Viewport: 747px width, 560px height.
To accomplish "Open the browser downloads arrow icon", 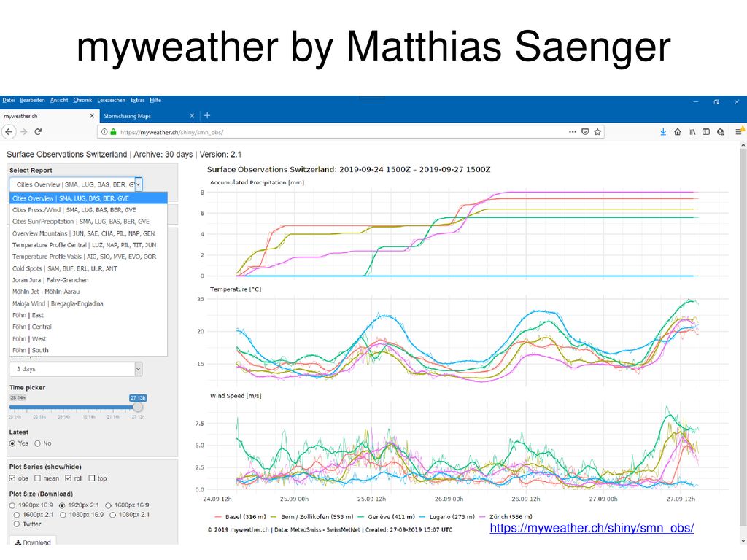I will click(x=663, y=132).
